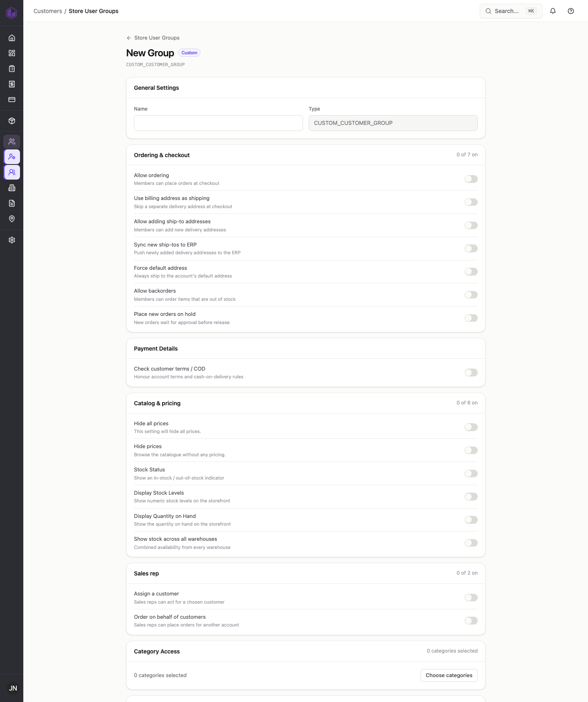588x702 pixels.
Task: Open the user with gear icon
Action: 12,157
